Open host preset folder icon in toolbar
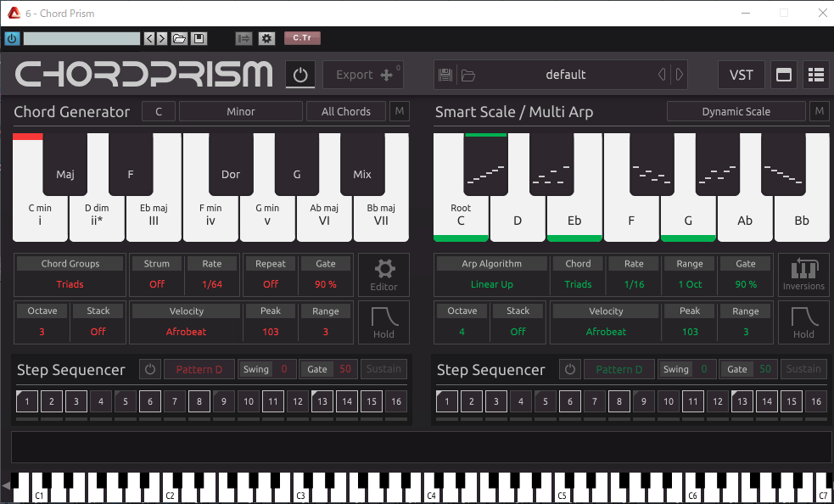 coord(179,38)
